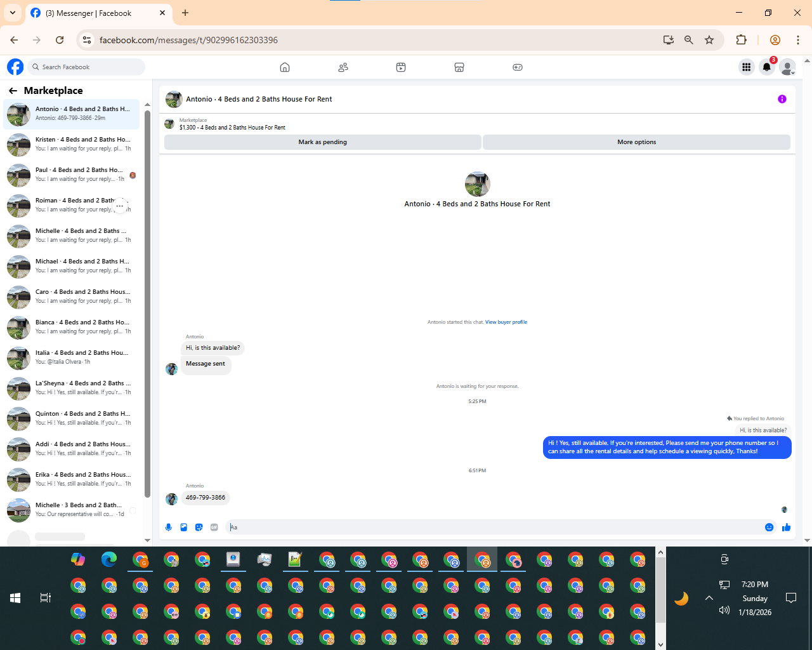Open the emoji picker in message box

point(769,527)
